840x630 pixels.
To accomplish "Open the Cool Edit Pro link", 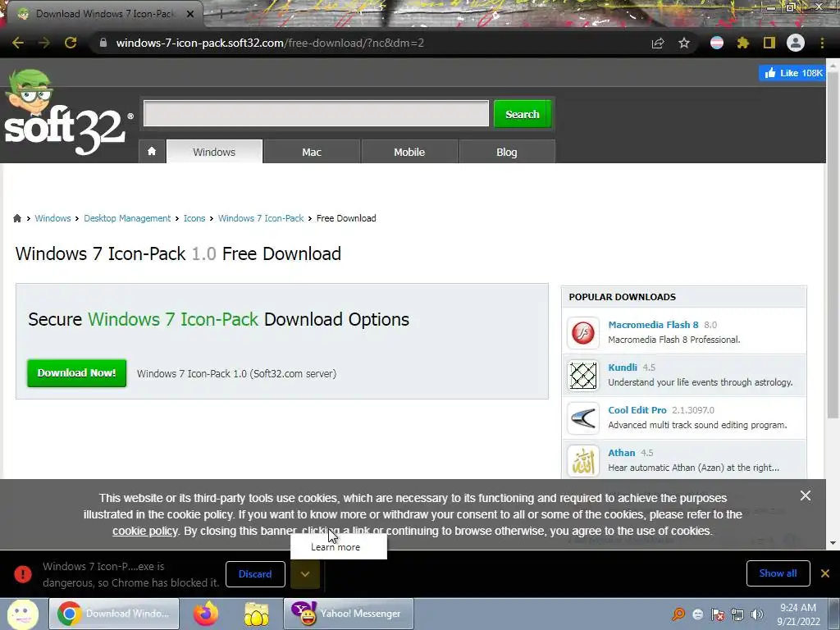I will (637, 410).
